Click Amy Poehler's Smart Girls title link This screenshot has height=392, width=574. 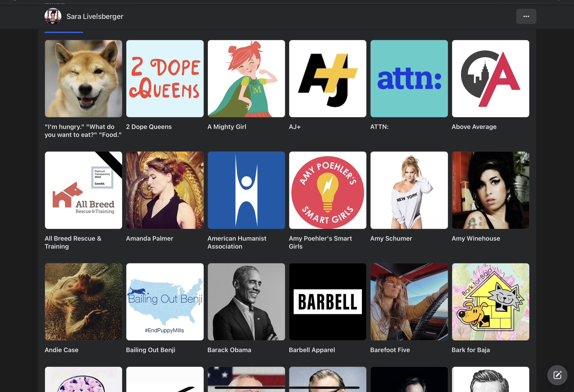coord(320,242)
